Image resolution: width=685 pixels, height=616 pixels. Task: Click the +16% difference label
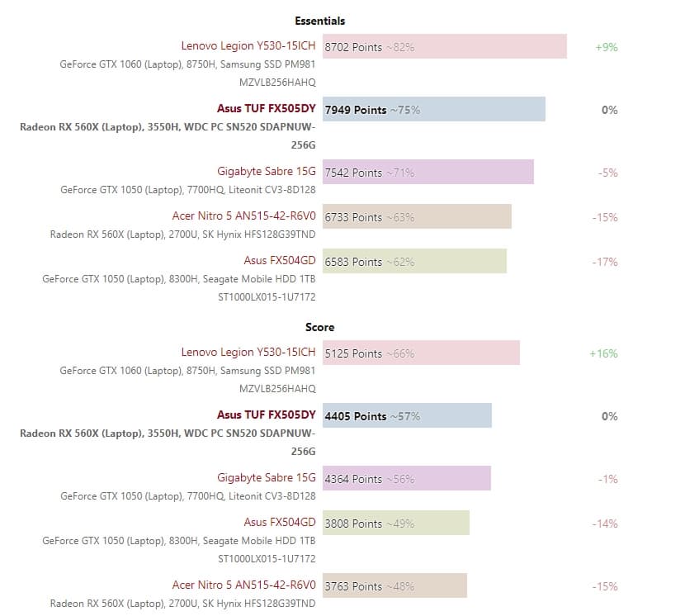coord(603,353)
